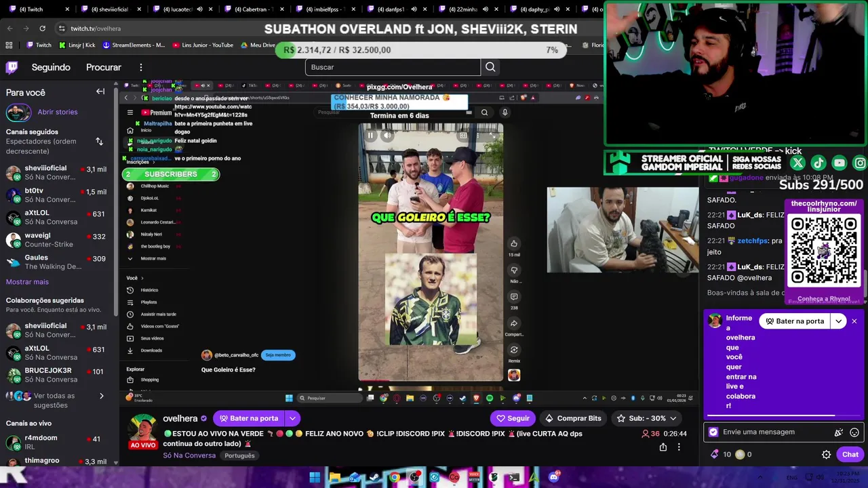Open chat settings gear icon
The width and height of the screenshot is (868, 488).
click(x=826, y=455)
